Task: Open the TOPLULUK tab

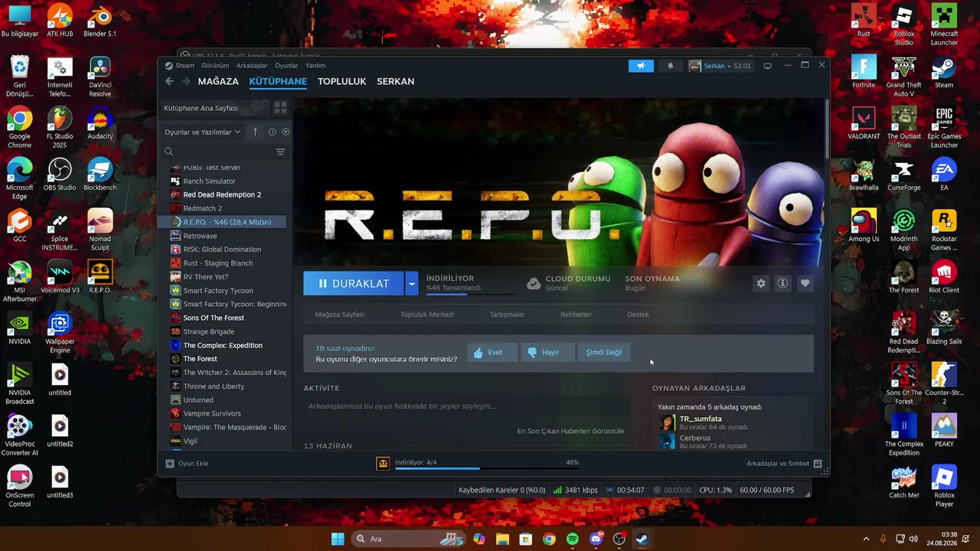Action: [x=342, y=81]
